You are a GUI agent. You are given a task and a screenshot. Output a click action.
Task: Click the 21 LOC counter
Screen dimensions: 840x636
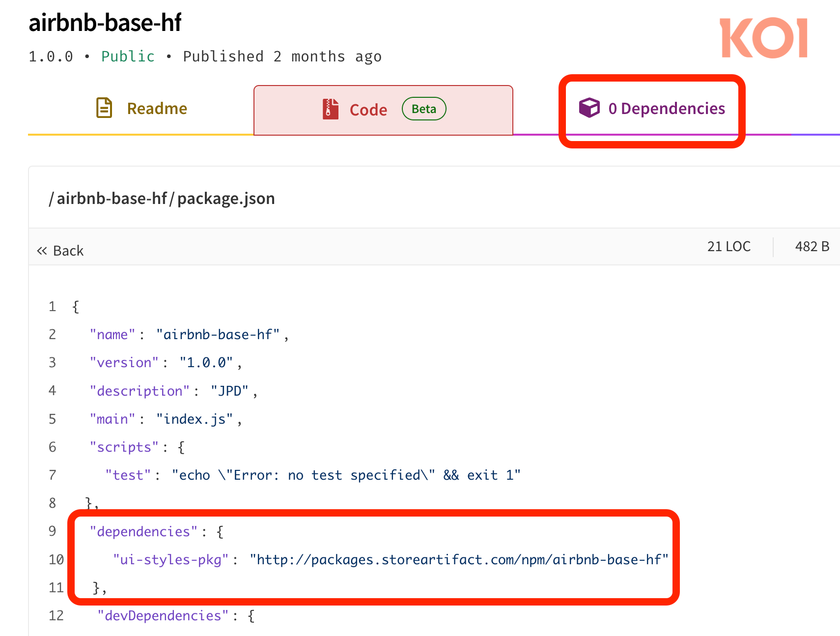729,246
